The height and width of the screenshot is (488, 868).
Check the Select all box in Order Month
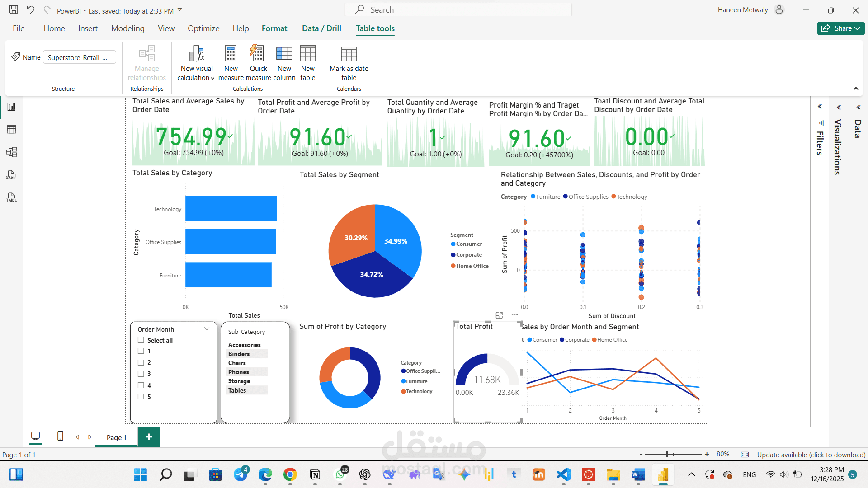(x=141, y=340)
